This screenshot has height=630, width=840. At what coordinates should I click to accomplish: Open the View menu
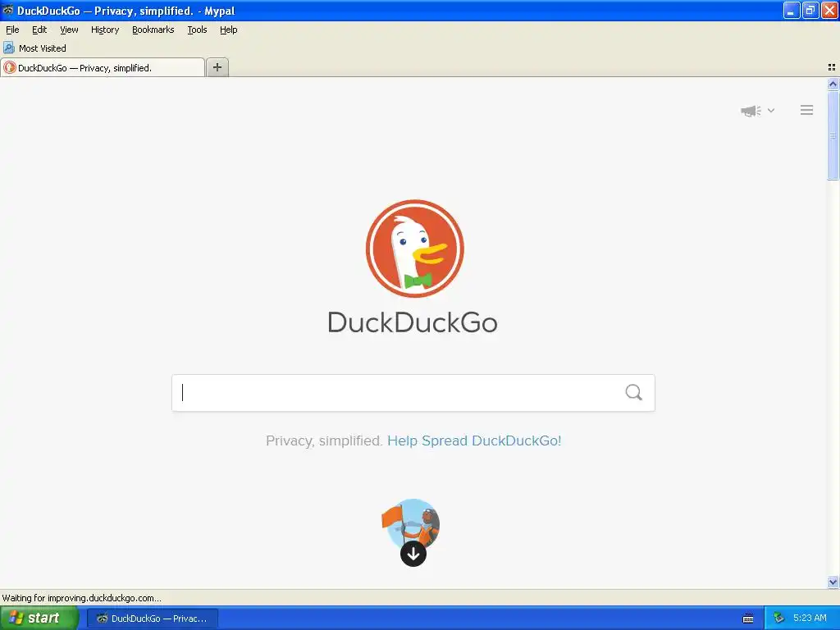pos(69,30)
